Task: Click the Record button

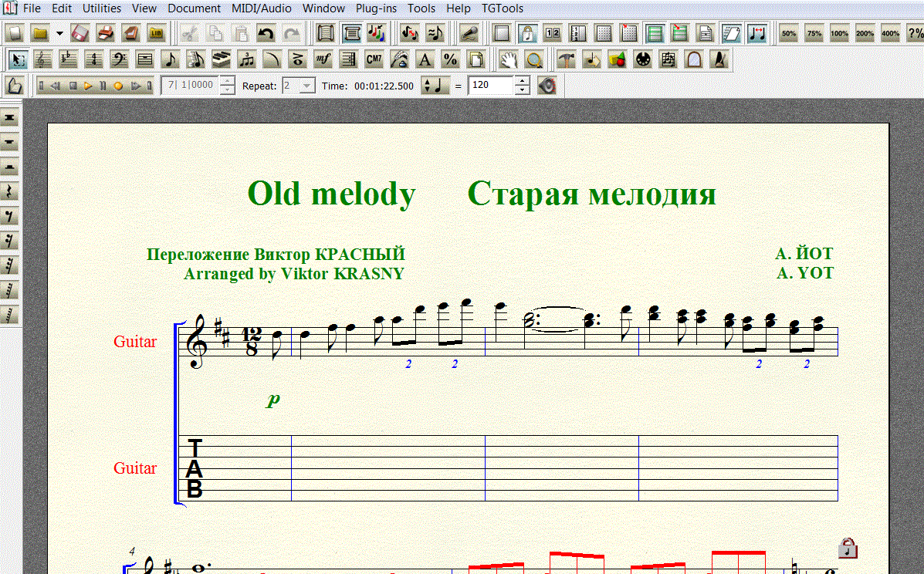Action: click(x=118, y=86)
